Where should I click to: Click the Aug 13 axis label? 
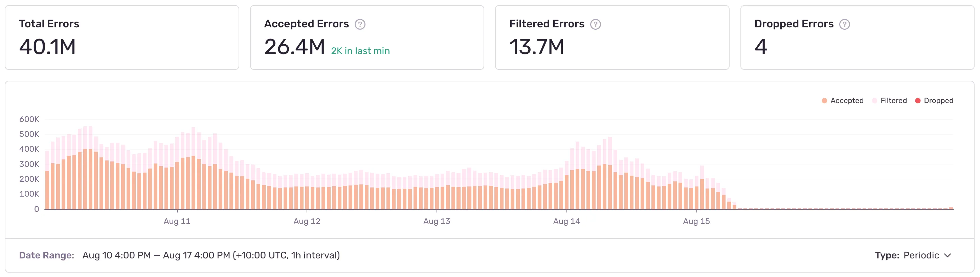(437, 222)
